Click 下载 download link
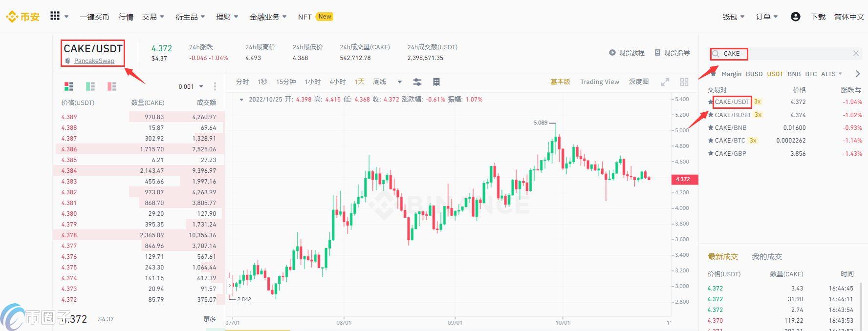 (818, 17)
